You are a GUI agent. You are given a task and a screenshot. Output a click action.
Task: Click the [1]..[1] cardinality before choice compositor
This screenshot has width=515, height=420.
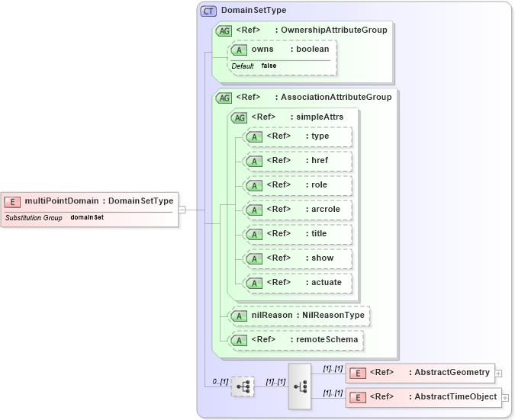tap(275, 382)
